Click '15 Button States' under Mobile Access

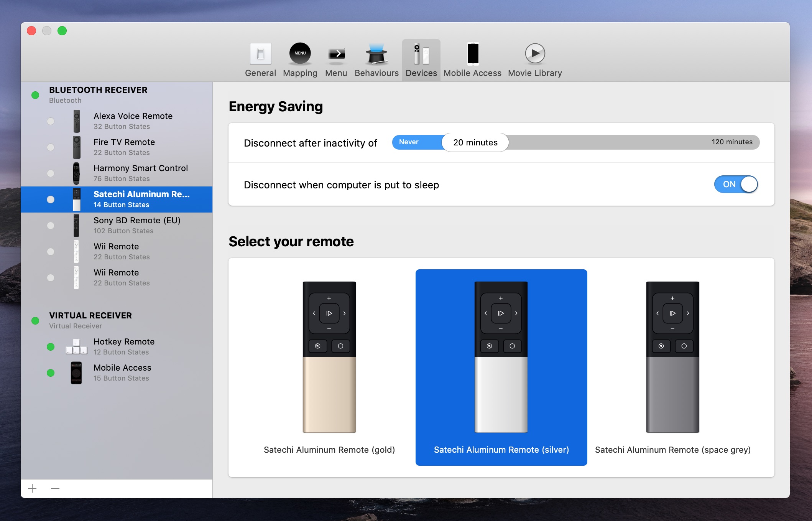coord(121,378)
